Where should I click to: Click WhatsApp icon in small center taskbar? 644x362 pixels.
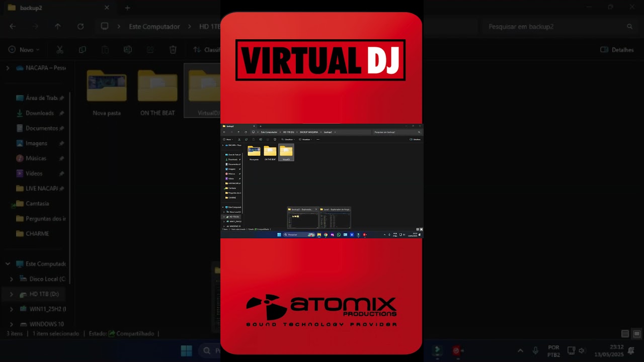[x=339, y=235]
